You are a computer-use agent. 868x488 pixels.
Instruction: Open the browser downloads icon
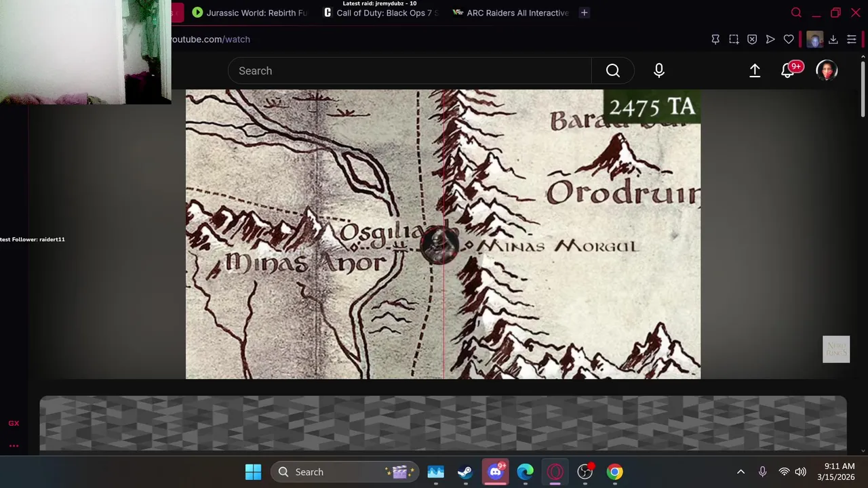click(833, 39)
